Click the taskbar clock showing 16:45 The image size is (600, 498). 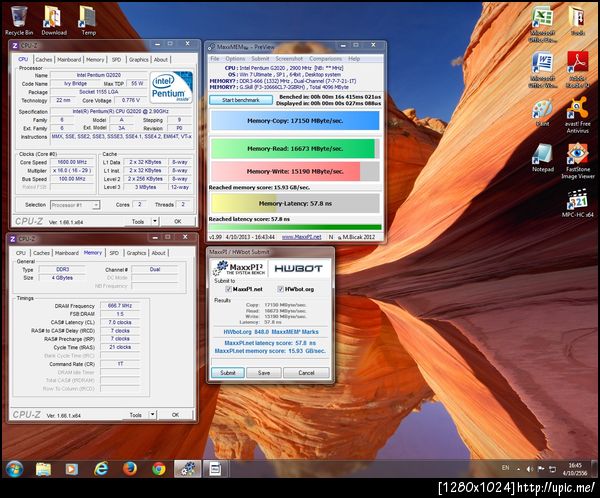(575, 469)
